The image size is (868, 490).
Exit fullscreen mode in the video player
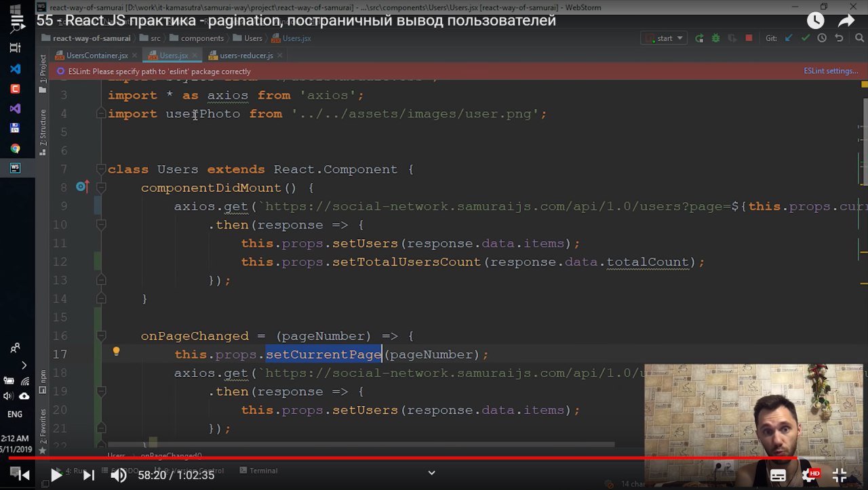point(840,475)
